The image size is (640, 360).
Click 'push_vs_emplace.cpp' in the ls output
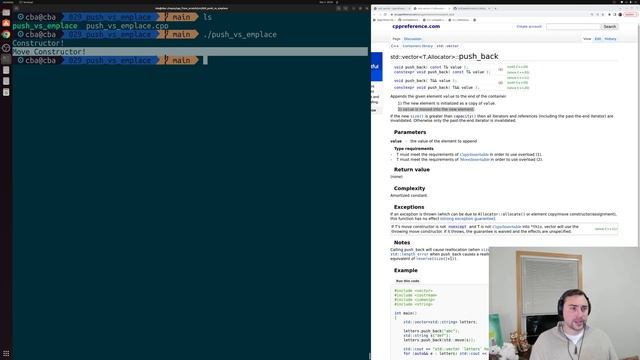tap(127, 26)
